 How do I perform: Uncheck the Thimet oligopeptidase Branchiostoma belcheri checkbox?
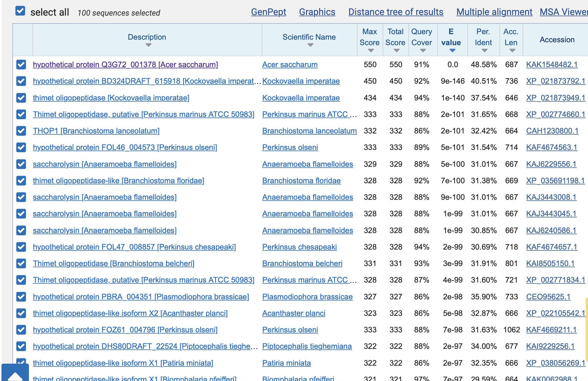pyautogui.click(x=21, y=263)
